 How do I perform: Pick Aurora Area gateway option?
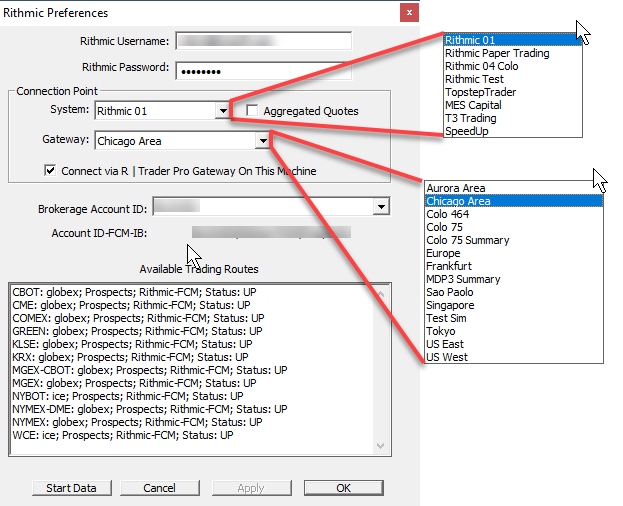tap(455, 188)
